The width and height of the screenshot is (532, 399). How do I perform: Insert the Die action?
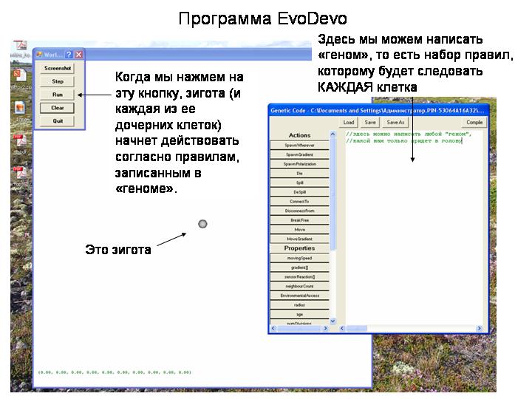(x=299, y=174)
